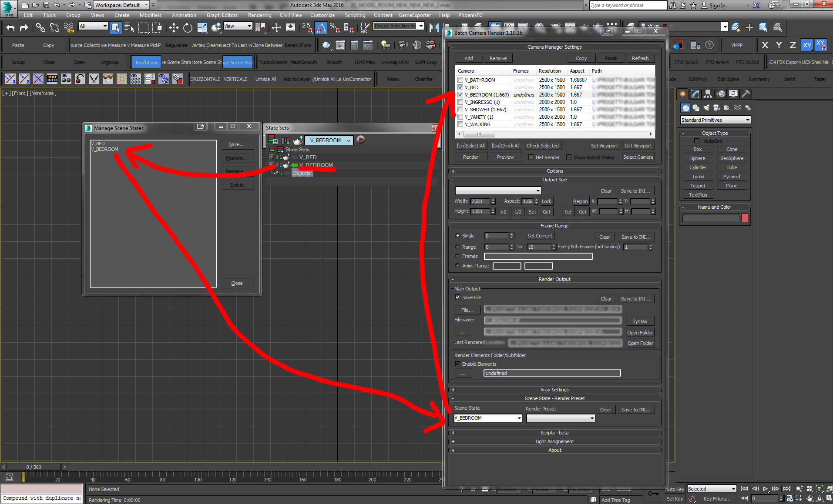The width and height of the screenshot is (833, 504).
Task: Click the BatchCam toolbar button
Action: tap(146, 62)
